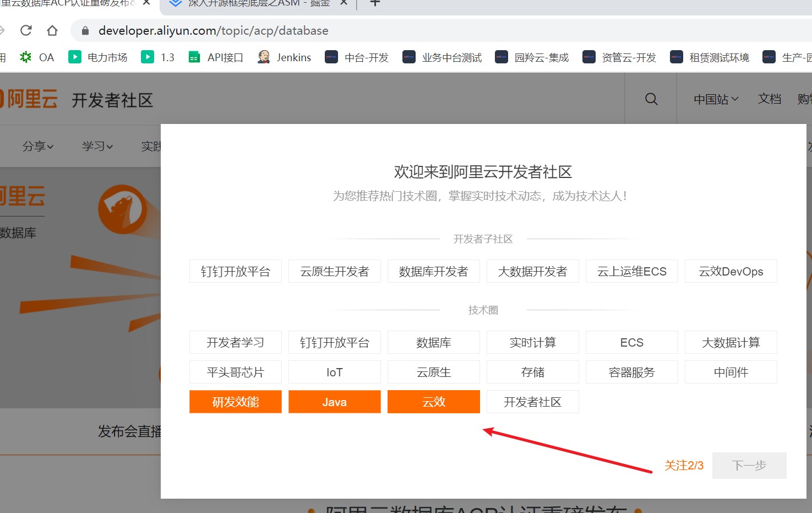Open the 业务中台测试 bookmark

pyautogui.click(x=442, y=57)
